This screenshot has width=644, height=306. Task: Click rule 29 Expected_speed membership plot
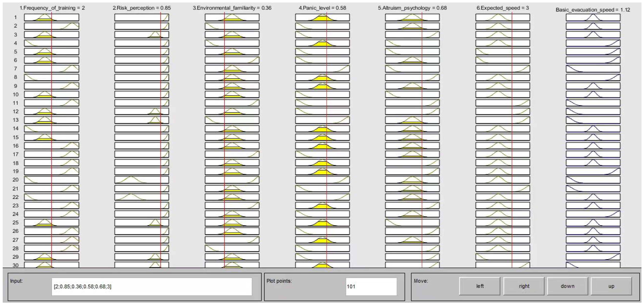503,257
